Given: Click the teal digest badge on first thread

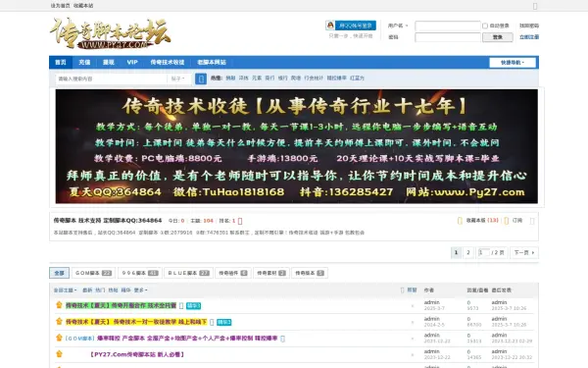Looking at the screenshot, I should point(194,305).
